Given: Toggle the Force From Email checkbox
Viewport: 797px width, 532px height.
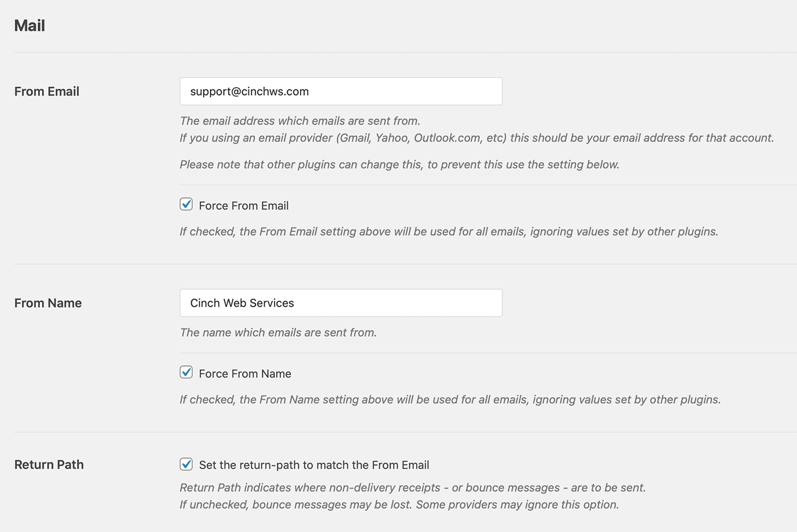Looking at the screenshot, I should point(186,204).
